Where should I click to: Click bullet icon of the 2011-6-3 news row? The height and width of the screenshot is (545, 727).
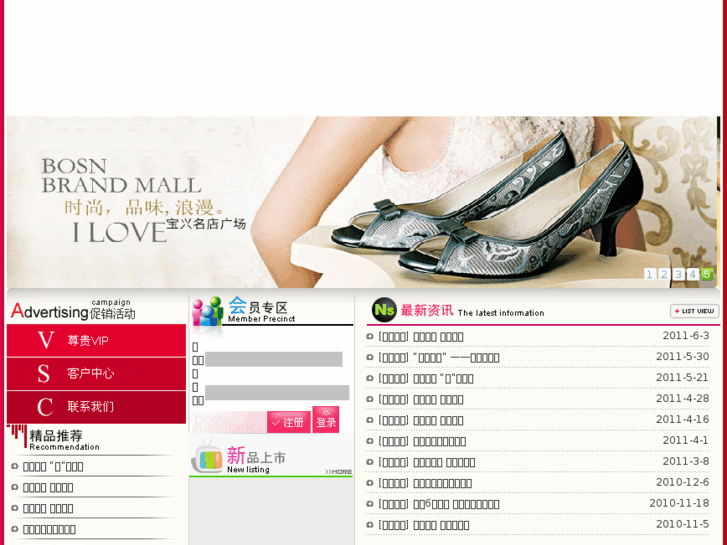point(370,337)
